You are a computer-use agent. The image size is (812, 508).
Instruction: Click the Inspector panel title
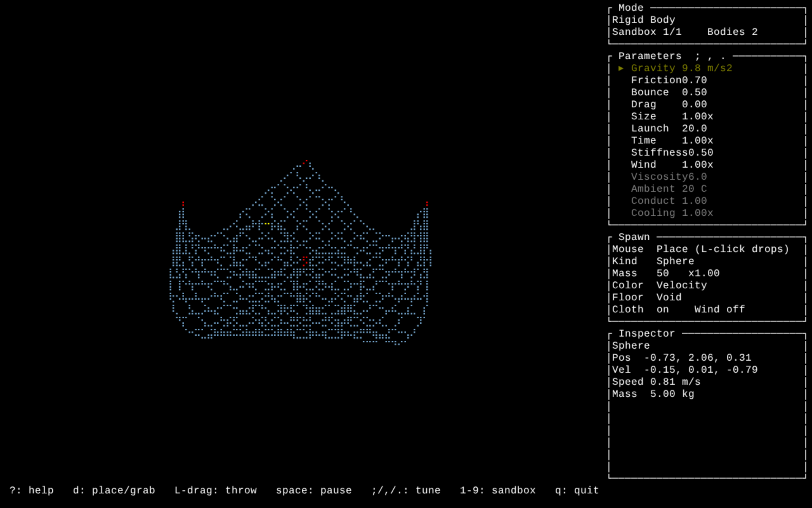[x=646, y=334]
